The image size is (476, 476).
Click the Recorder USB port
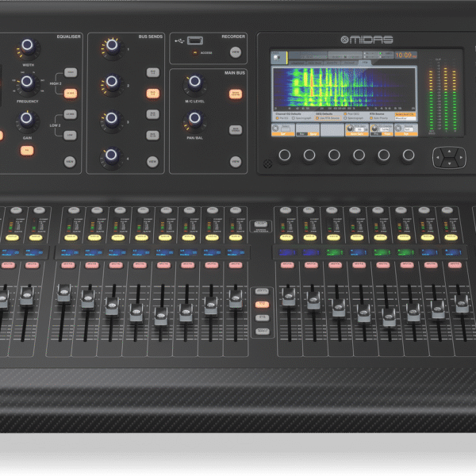[x=195, y=40]
